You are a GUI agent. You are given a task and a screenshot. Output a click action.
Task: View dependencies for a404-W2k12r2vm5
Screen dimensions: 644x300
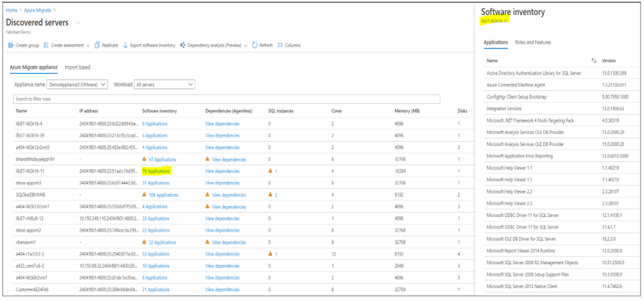point(223,147)
